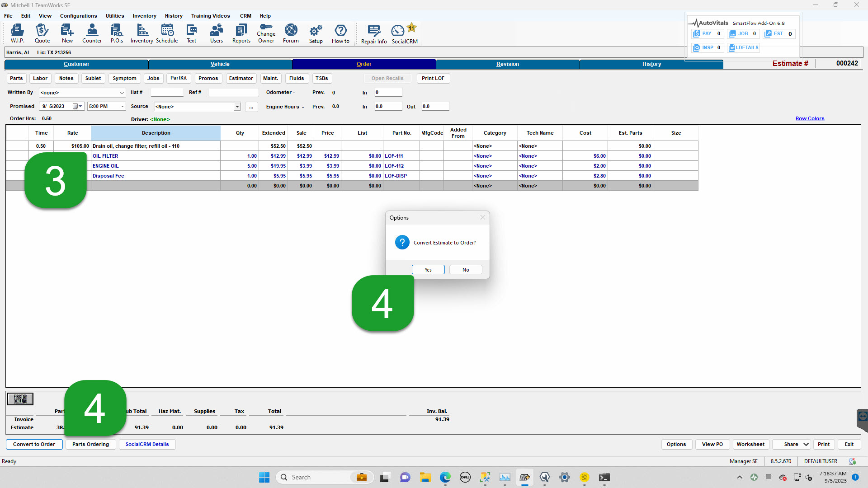The height and width of the screenshot is (488, 868).
Task: Expand the Share button dropdown
Action: 806,444
